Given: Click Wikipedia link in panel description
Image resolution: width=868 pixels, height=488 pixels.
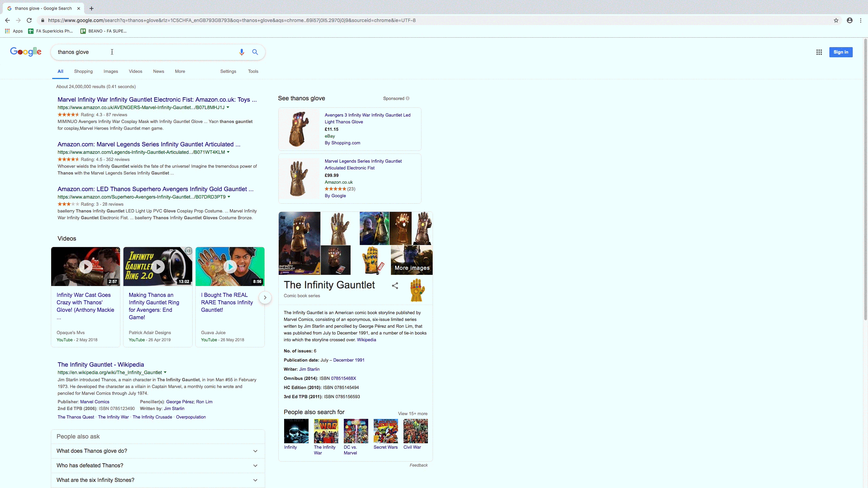Looking at the screenshot, I should (367, 340).
